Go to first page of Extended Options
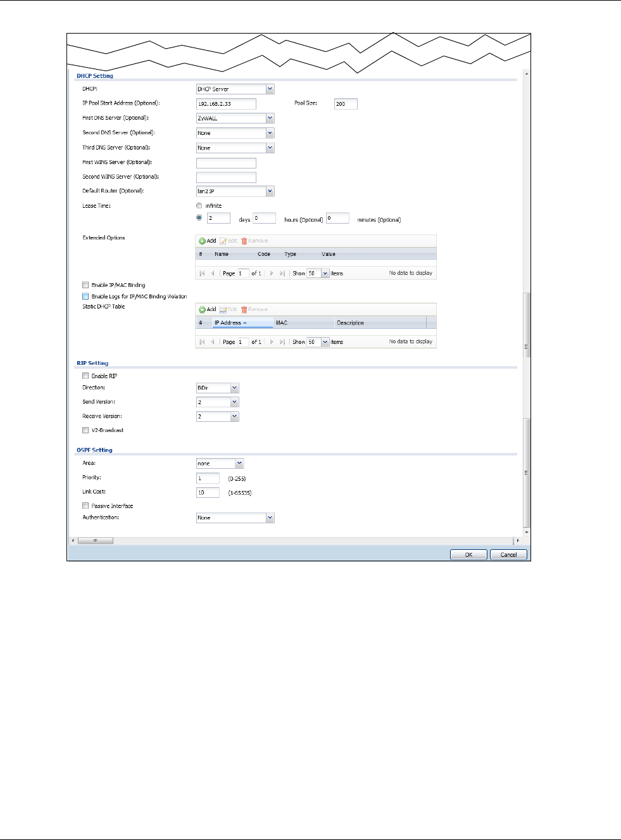The height and width of the screenshot is (840, 621). (203, 273)
